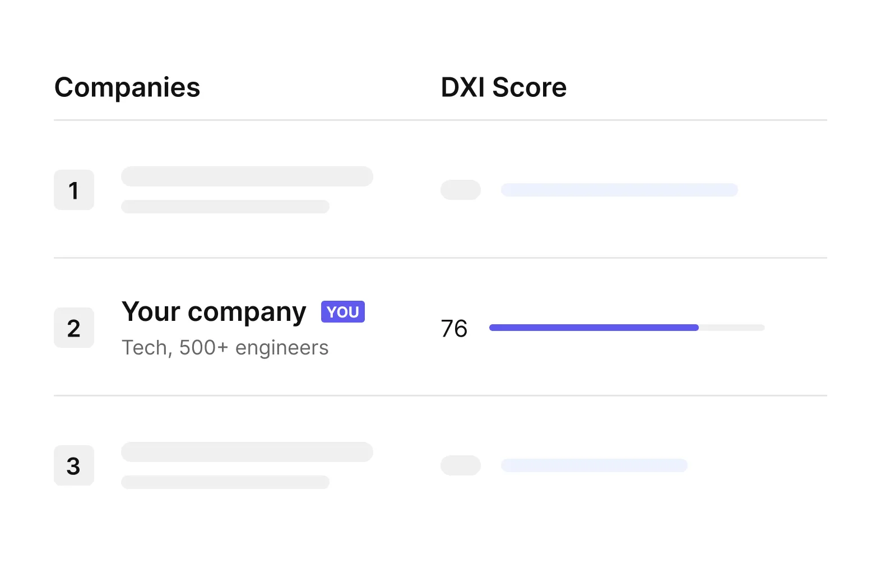Click the placeholder subtitle in row 1
Image resolution: width=881 pixels, height=588 pixels.
(225, 207)
